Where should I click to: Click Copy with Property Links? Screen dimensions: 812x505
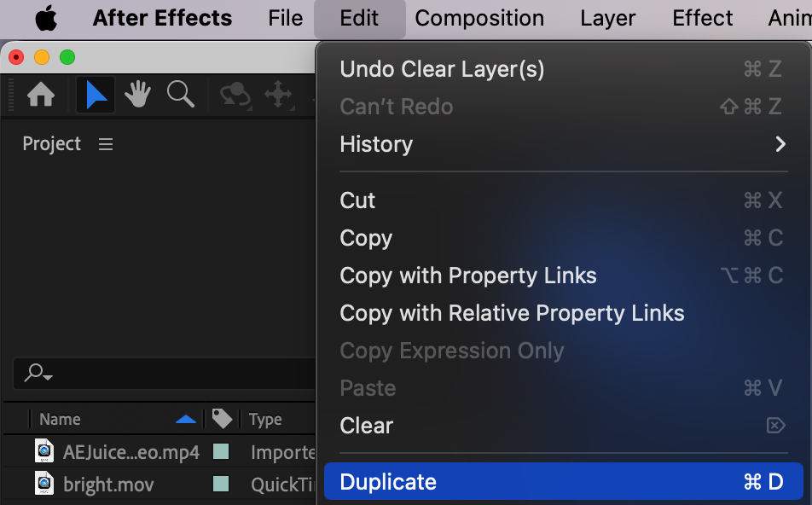coord(468,276)
